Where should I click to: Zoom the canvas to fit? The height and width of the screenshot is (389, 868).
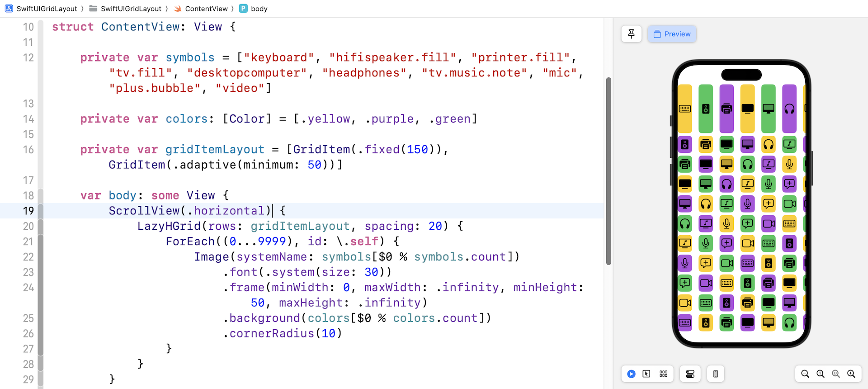836,374
